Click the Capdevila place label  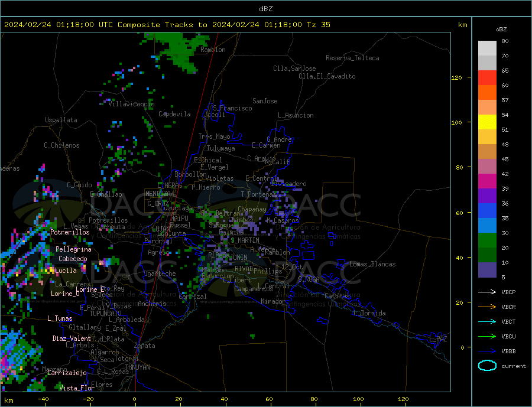point(174,114)
